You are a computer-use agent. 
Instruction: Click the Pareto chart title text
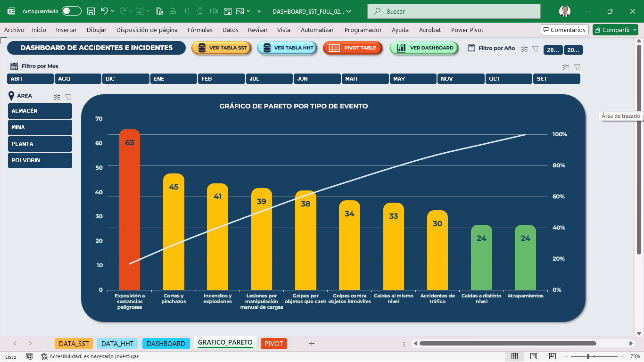294,106
